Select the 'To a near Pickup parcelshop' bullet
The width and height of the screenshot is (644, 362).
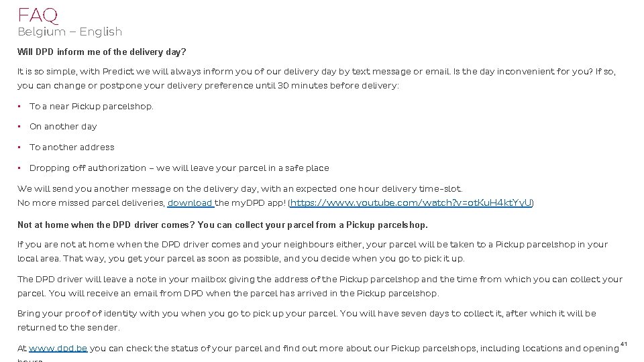(91, 106)
